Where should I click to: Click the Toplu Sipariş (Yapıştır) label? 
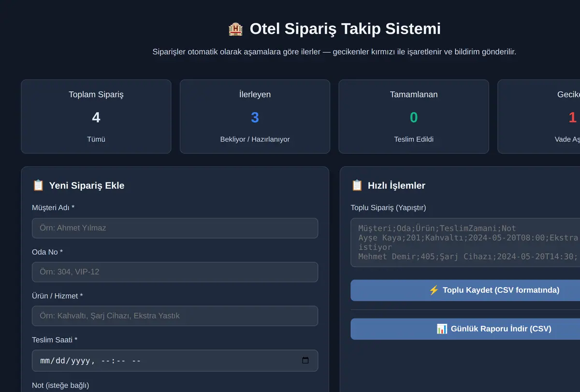(388, 208)
